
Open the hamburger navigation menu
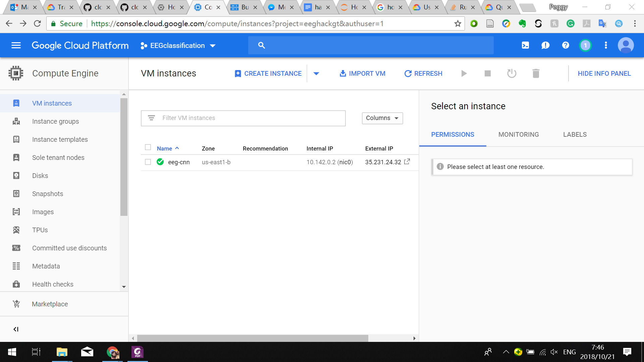pyautogui.click(x=16, y=45)
